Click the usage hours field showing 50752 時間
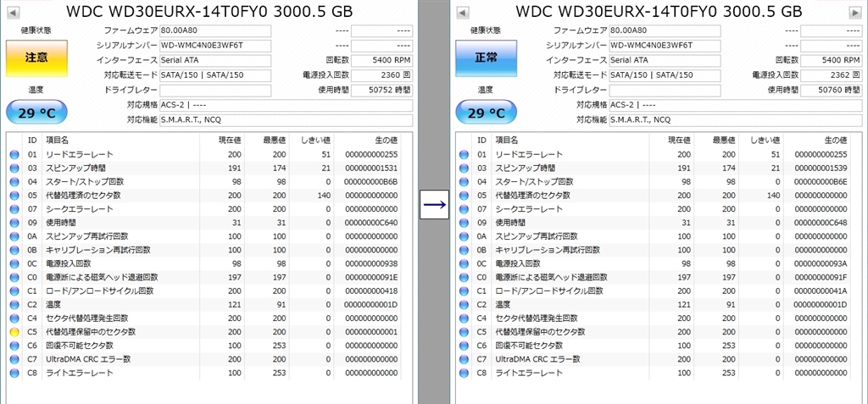Image resolution: width=868 pixels, height=404 pixels. click(x=381, y=90)
